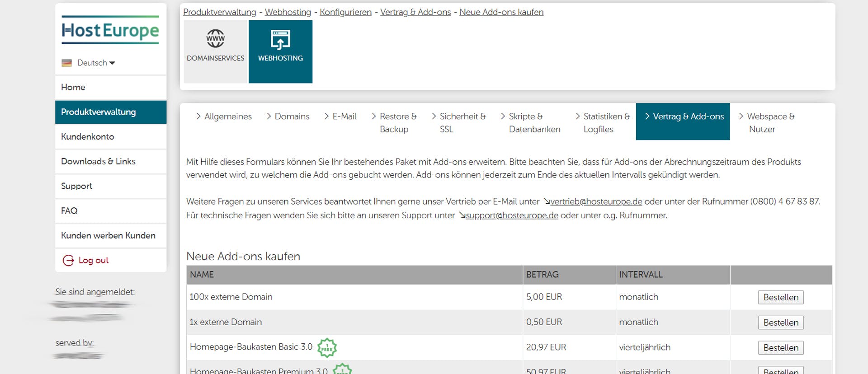Open Kundenkonto in the sidebar
Viewport: 868px width, 374px height.
pyautogui.click(x=111, y=136)
